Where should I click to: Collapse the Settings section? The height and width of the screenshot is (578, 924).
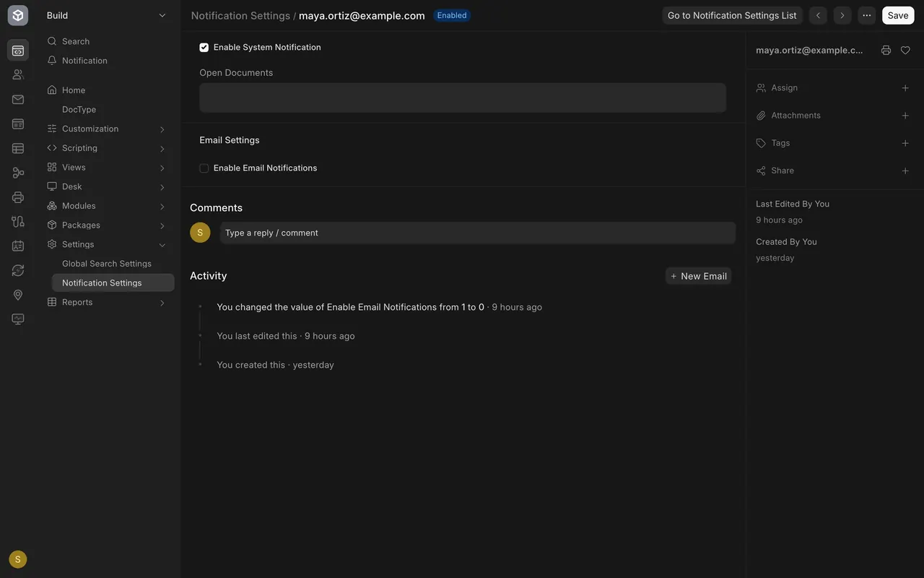coord(162,245)
